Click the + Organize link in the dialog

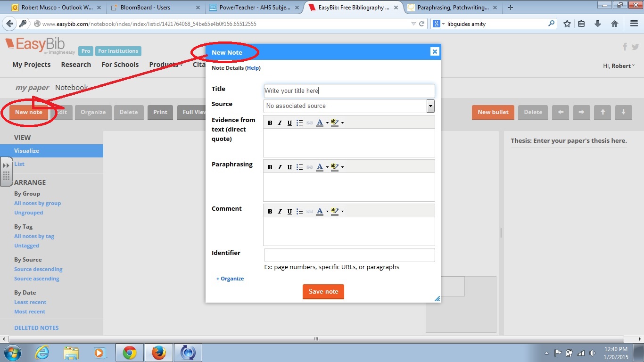[x=230, y=279]
